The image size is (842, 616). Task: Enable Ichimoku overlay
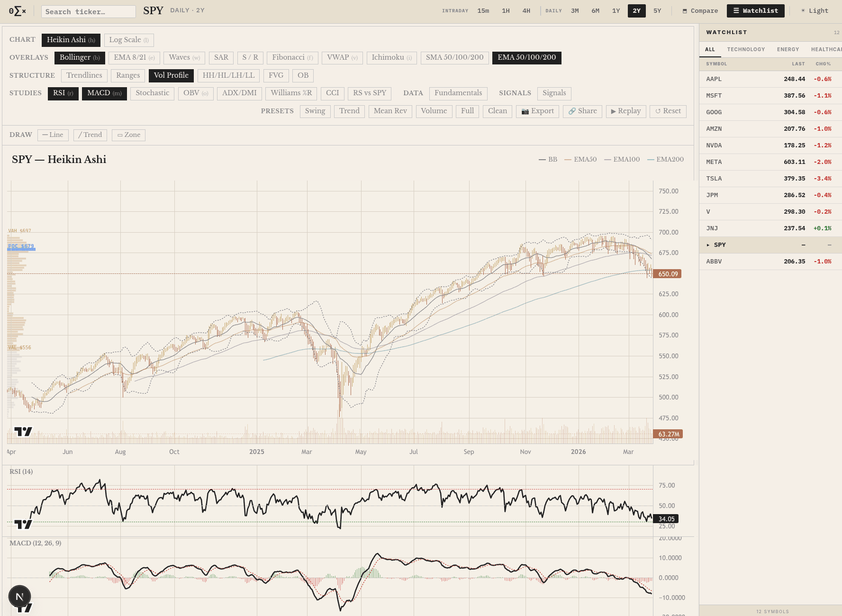tap(392, 58)
